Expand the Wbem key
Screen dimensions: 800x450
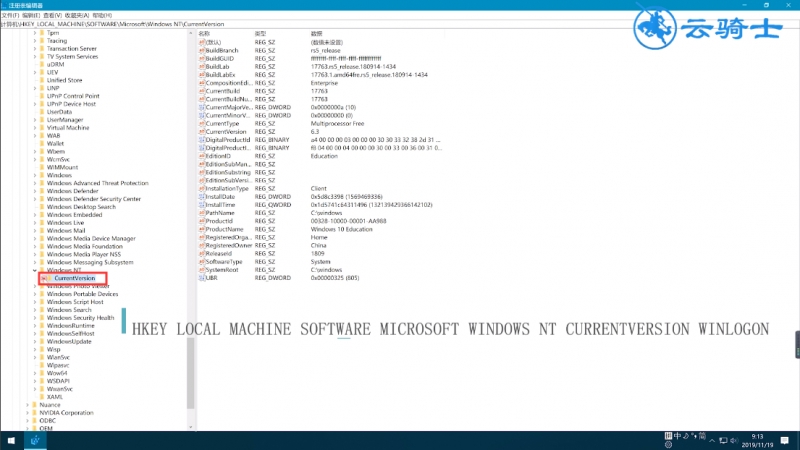point(35,152)
